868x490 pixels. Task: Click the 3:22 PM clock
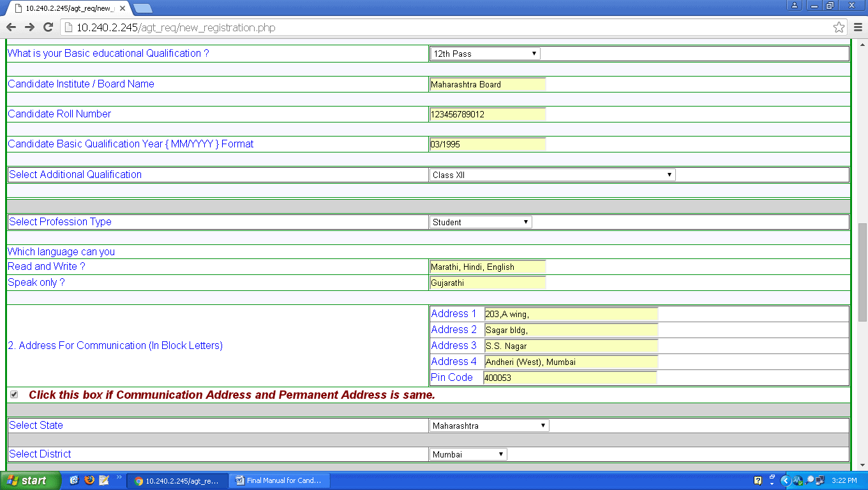click(x=845, y=480)
